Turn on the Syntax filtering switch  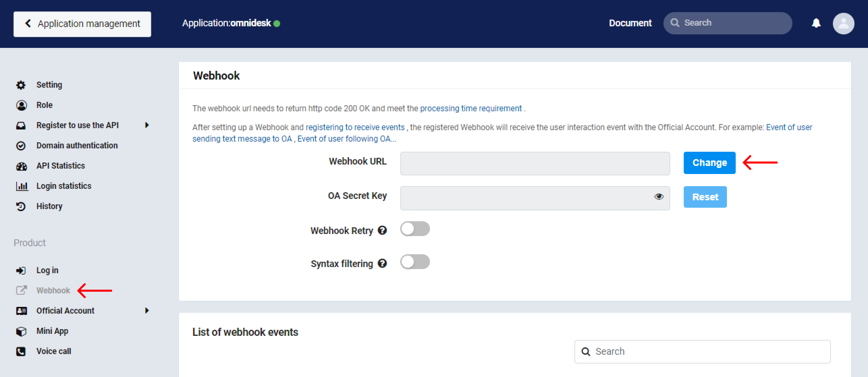pyautogui.click(x=415, y=262)
